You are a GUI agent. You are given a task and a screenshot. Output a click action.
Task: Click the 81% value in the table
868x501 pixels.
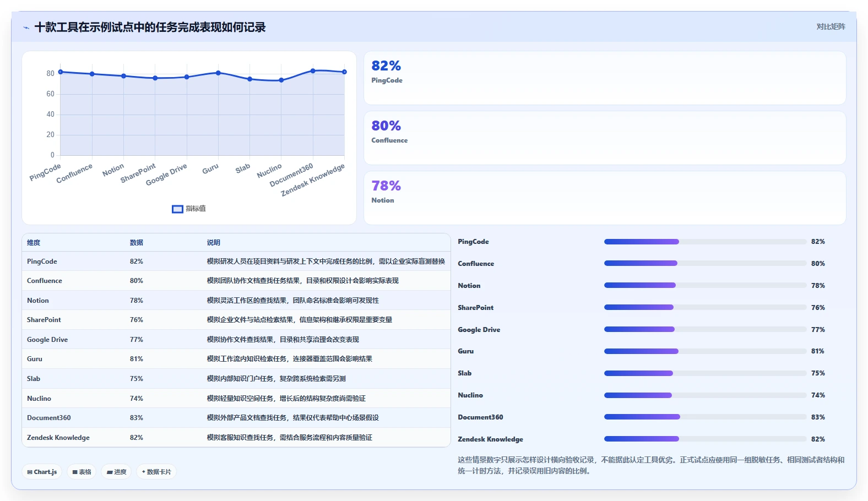click(x=137, y=359)
